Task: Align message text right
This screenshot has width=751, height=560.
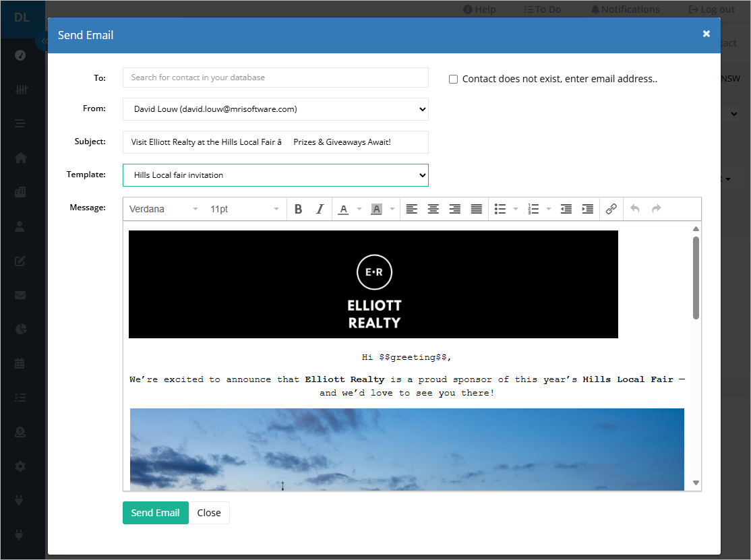Action: pos(454,209)
